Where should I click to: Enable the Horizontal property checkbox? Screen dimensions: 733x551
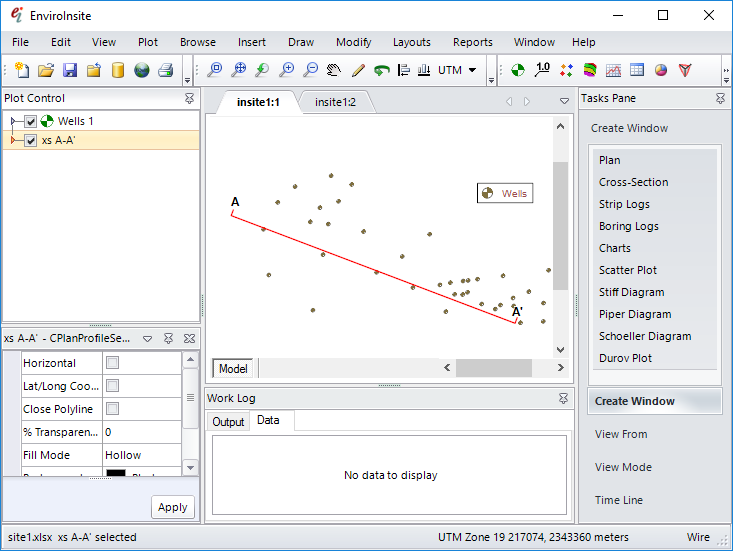112,363
